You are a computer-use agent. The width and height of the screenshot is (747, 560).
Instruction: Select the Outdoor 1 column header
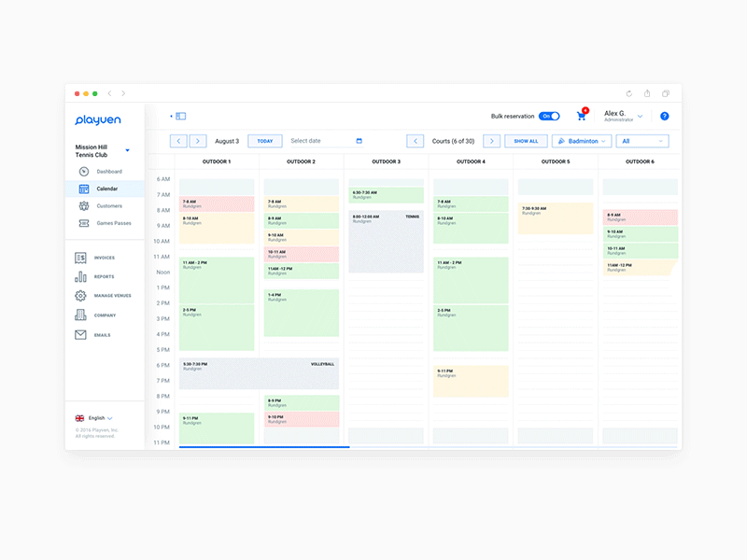click(x=217, y=161)
